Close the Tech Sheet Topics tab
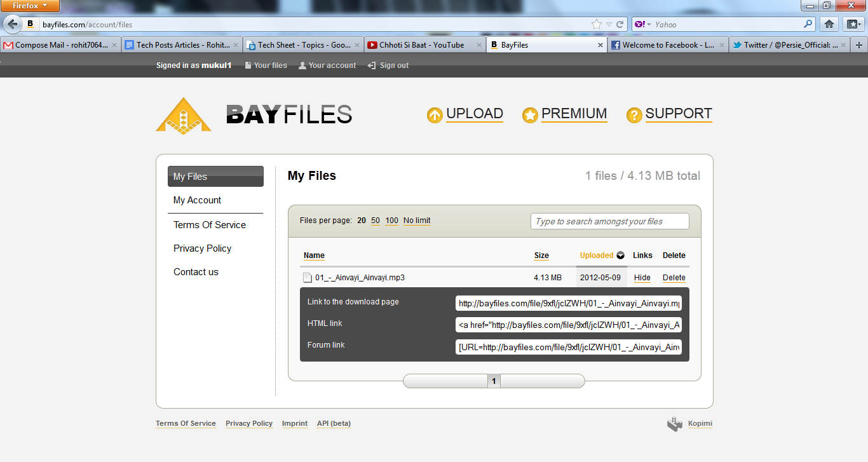 (x=357, y=45)
